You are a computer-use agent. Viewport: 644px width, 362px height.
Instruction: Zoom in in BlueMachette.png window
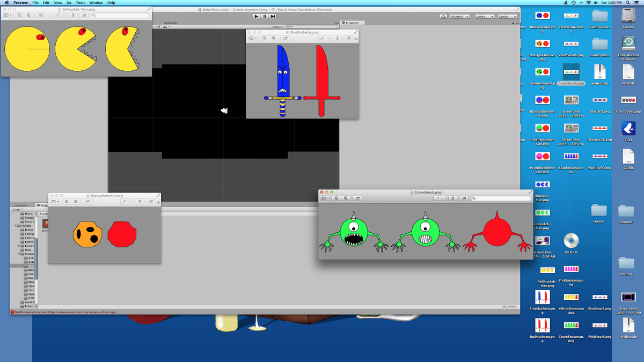tap(274, 38)
